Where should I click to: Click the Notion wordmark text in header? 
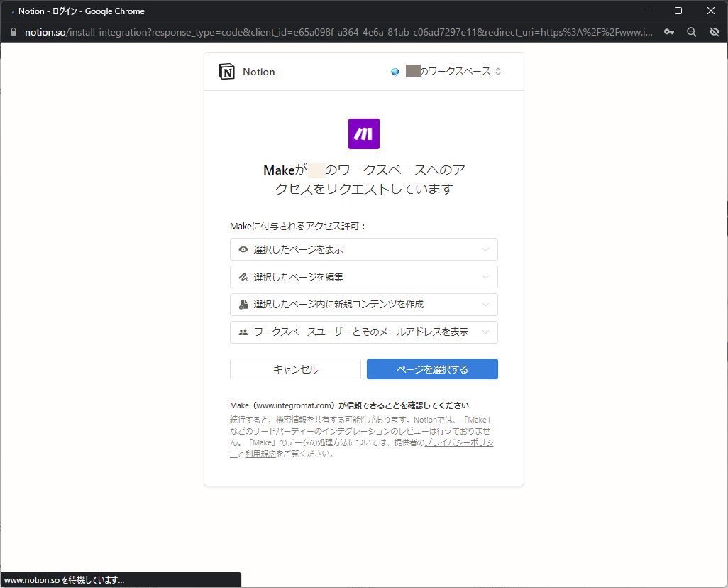click(258, 72)
